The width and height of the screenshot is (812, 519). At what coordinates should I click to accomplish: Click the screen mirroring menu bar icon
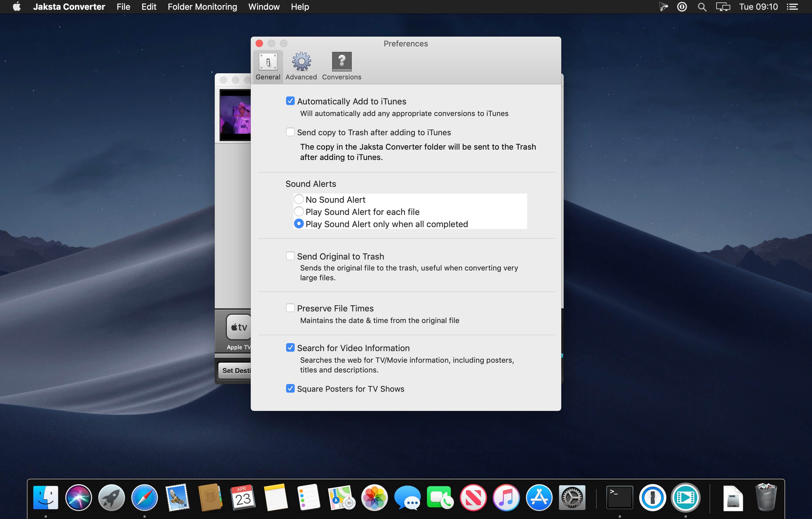pos(723,7)
